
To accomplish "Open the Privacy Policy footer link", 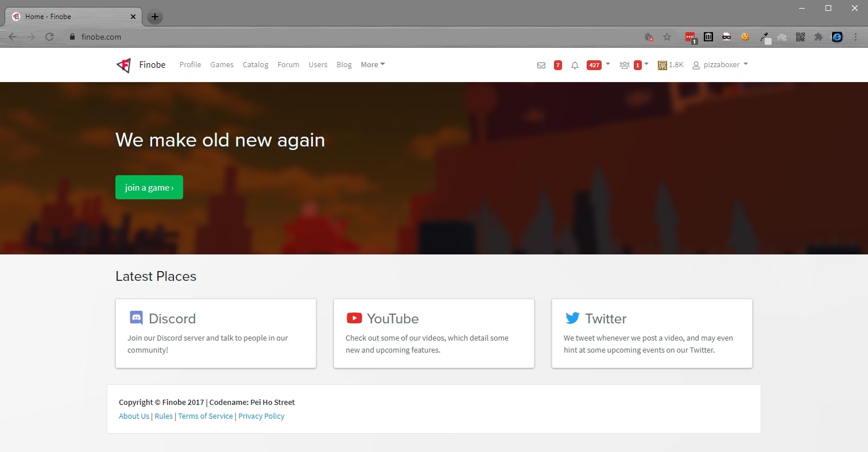I will (261, 416).
